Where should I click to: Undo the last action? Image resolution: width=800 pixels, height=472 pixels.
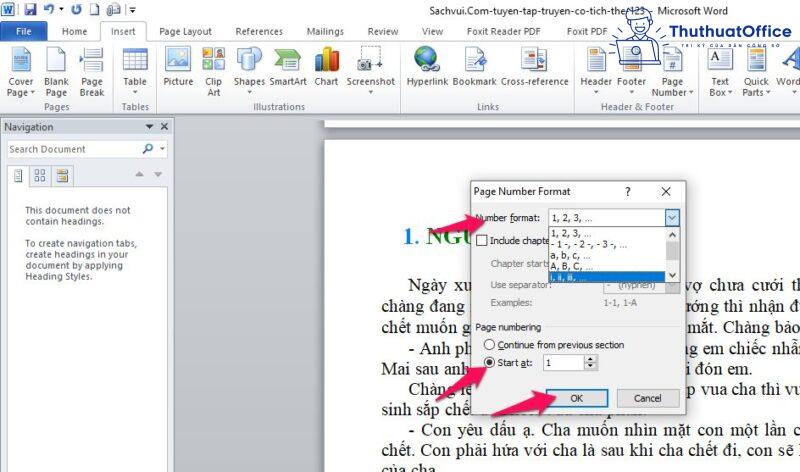(48, 9)
